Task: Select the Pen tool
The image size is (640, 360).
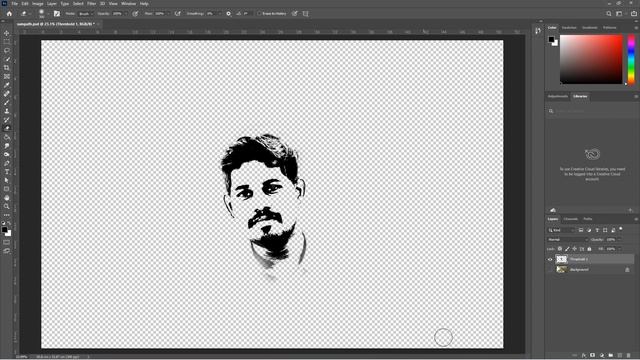Action: (7, 163)
